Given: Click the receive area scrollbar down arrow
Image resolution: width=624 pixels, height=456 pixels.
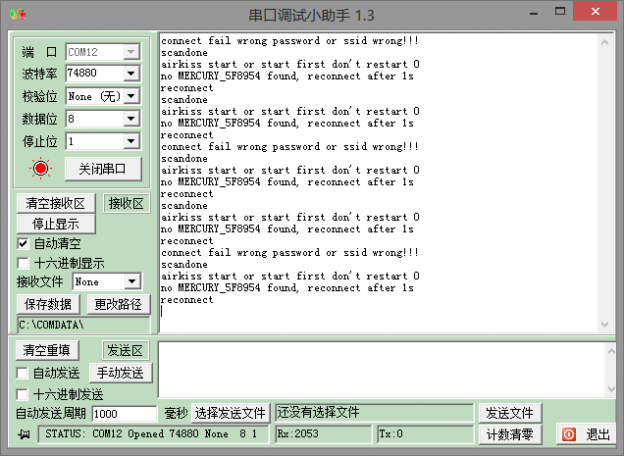Looking at the screenshot, I should 604,325.
